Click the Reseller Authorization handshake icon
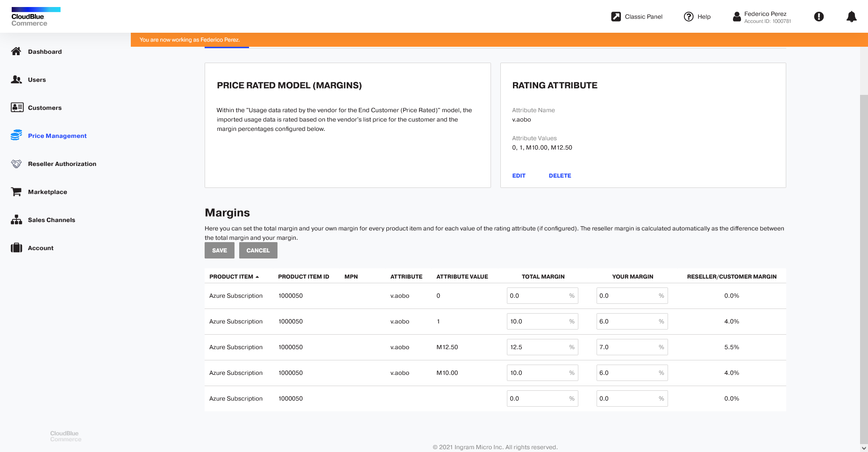The image size is (868, 452). [16, 164]
